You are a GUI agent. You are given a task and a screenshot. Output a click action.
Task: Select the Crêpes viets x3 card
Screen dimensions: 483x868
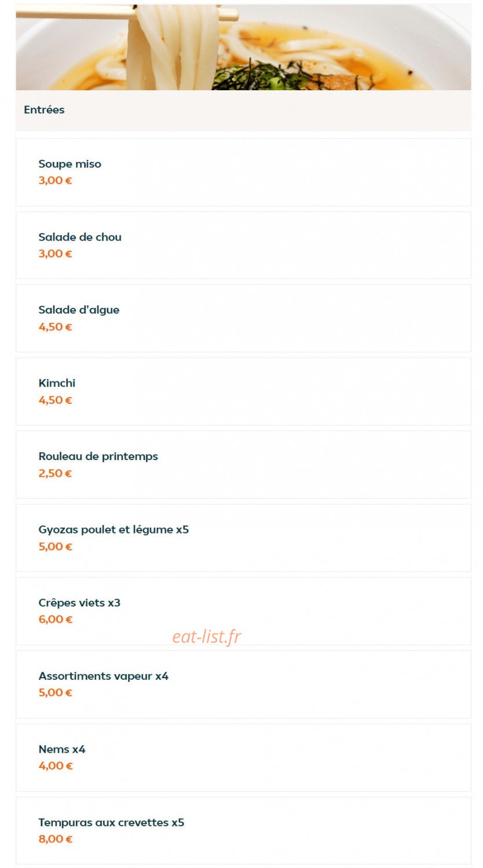[243, 611]
